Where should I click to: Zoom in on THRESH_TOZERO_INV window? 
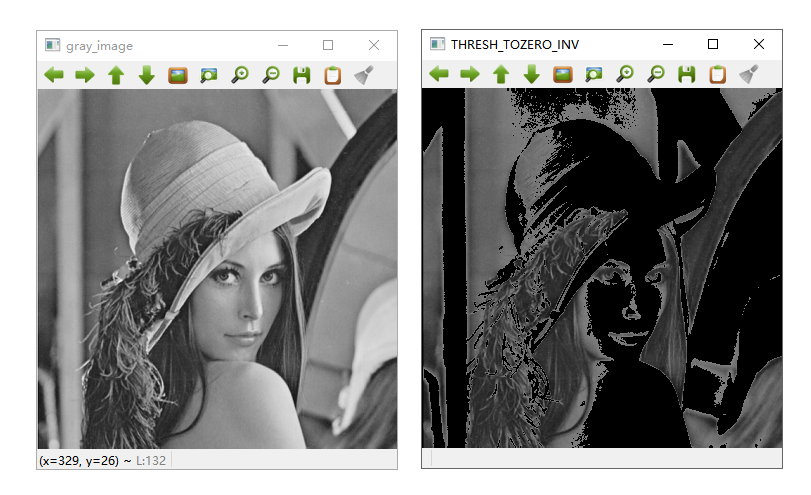pyautogui.click(x=625, y=74)
